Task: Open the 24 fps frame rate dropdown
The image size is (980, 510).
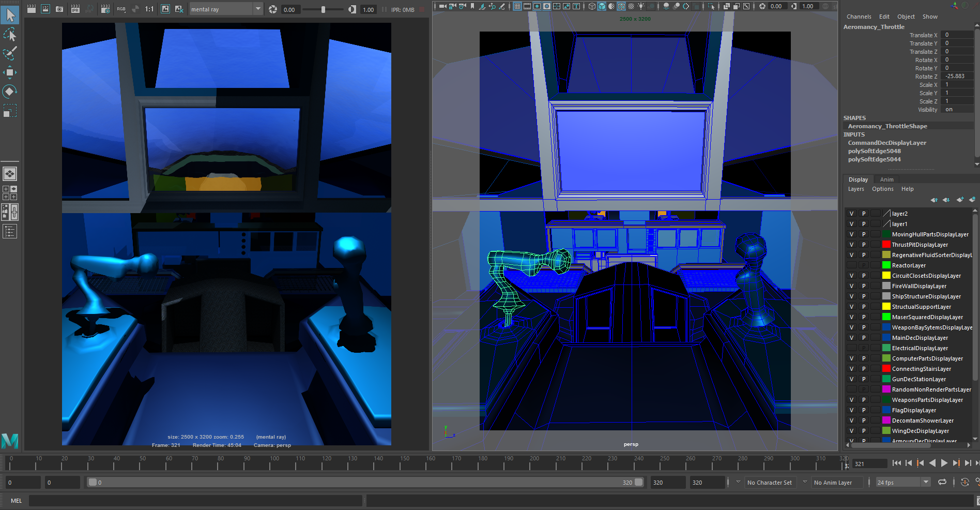Action: [903, 482]
